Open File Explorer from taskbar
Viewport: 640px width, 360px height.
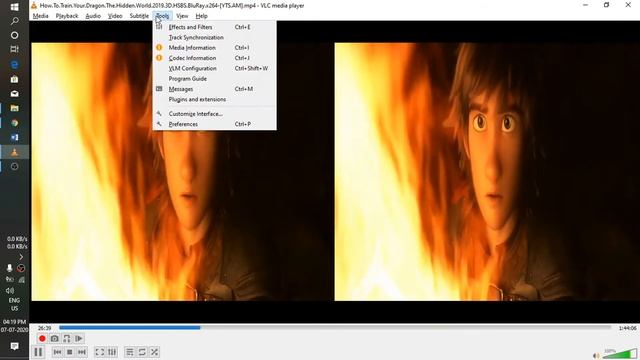(14, 108)
